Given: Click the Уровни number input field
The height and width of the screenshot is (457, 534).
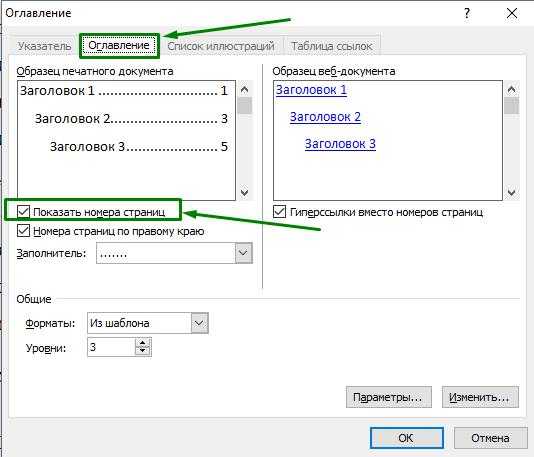Looking at the screenshot, I should coord(111,347).
